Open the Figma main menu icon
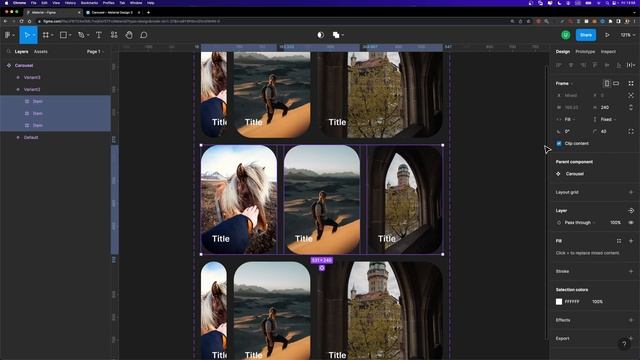Image resolution: width=640 pixels, height=360 pixels. click(8, 35)
